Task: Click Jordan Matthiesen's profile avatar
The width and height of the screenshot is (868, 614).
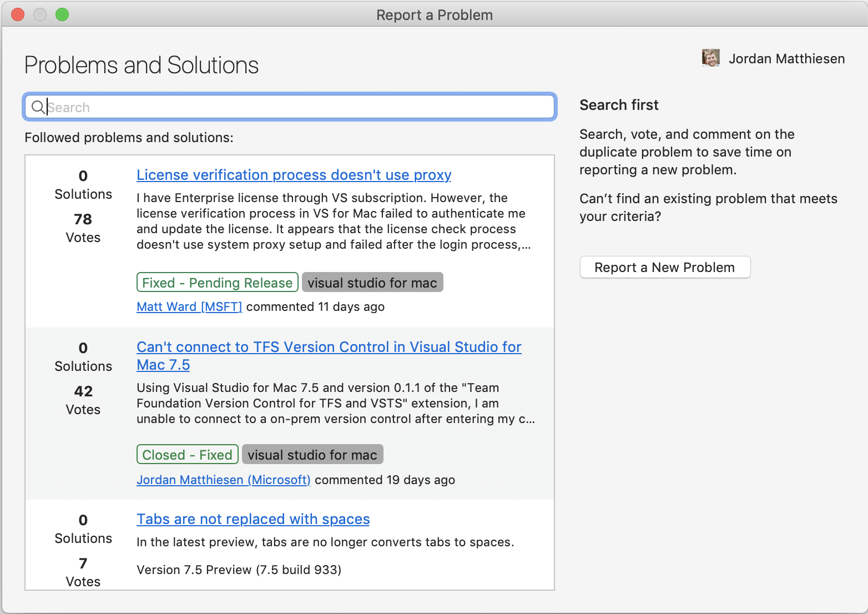Action: point(710,58)
